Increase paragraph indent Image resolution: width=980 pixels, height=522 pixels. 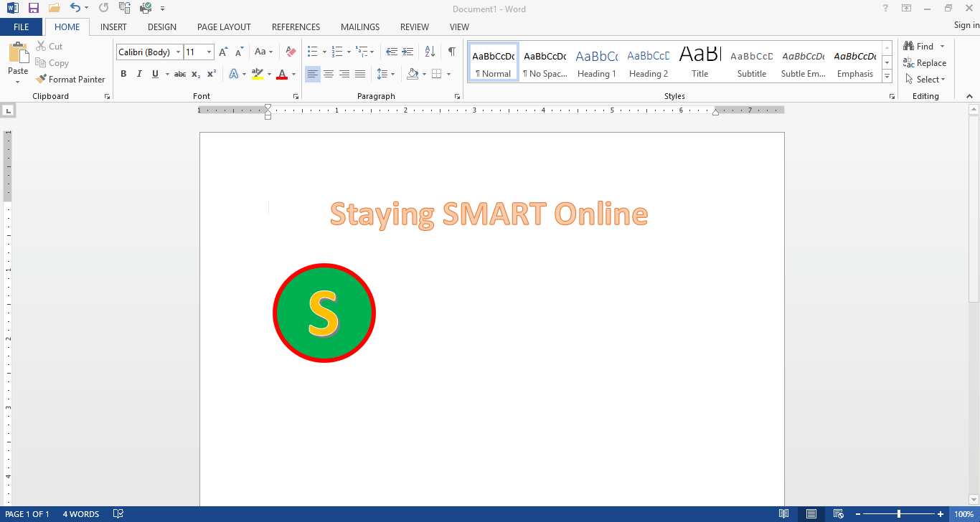tap(407, 52)
